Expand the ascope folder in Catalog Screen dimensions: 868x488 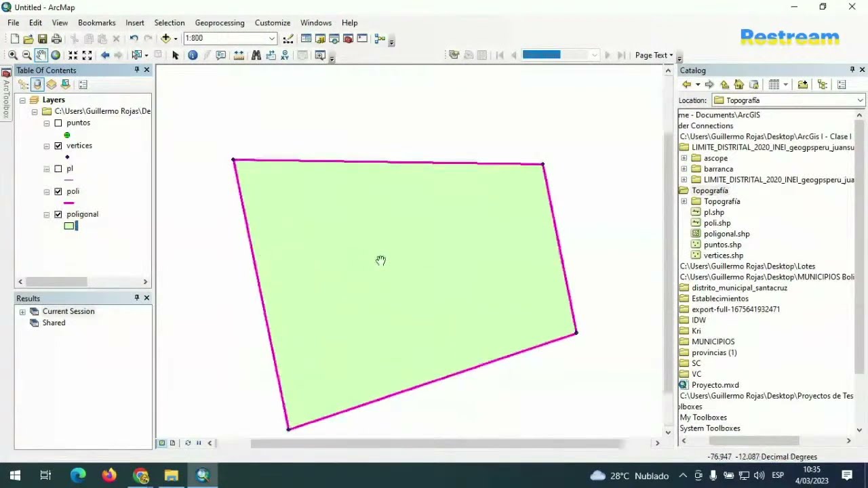[x=684, y=158]
